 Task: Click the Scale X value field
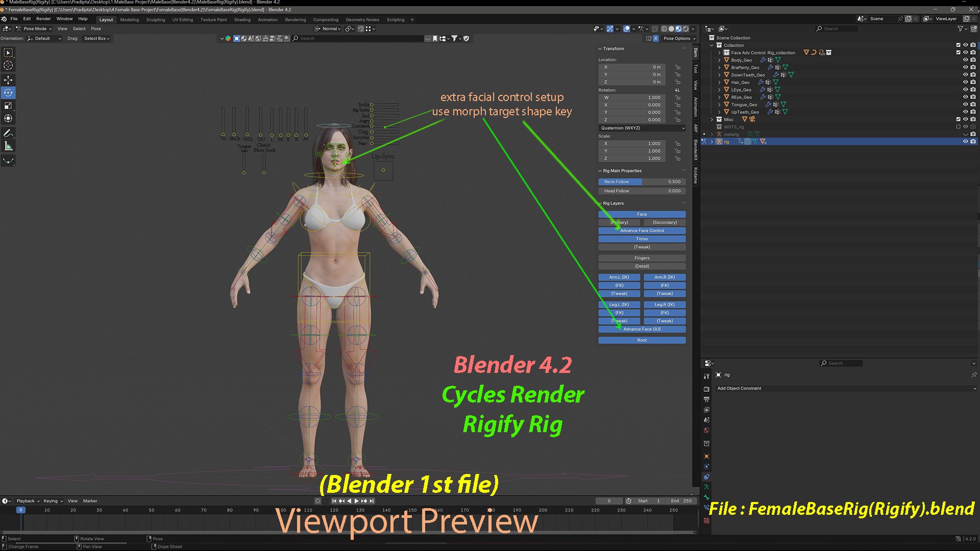(631, 144)
